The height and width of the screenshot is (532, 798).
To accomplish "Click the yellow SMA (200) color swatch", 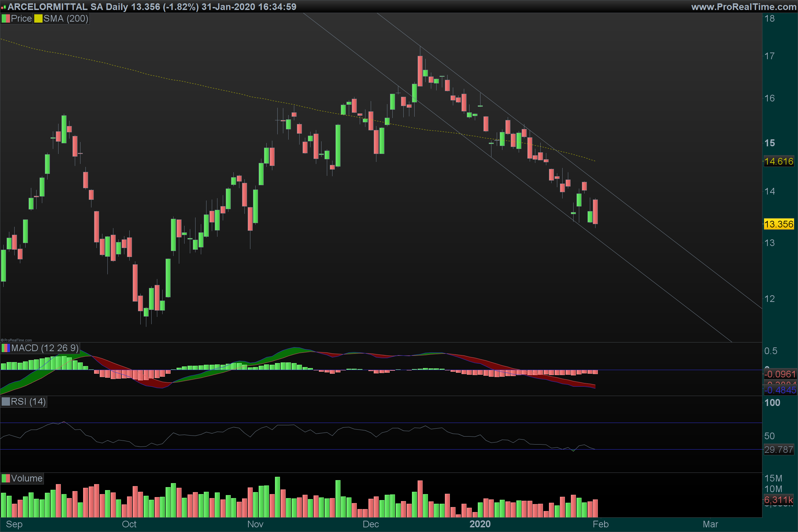I will click(x=38, y=19).
